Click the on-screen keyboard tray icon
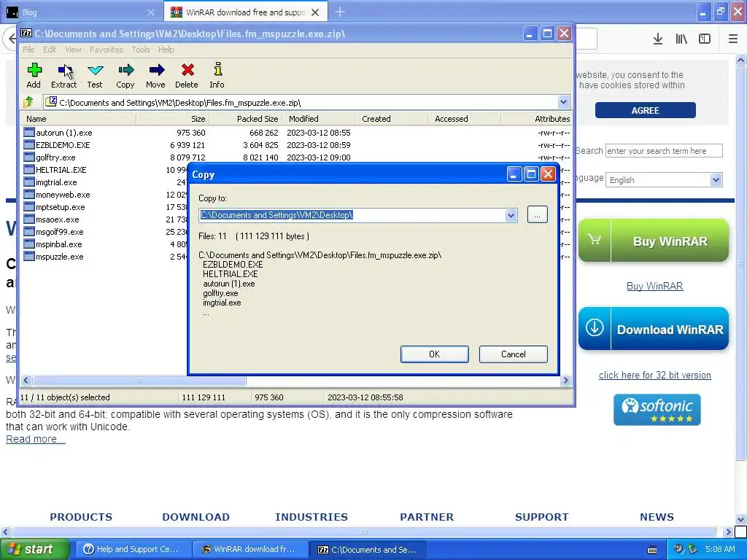This screenshot has height=560, width=747. click(x=652, y=550)
